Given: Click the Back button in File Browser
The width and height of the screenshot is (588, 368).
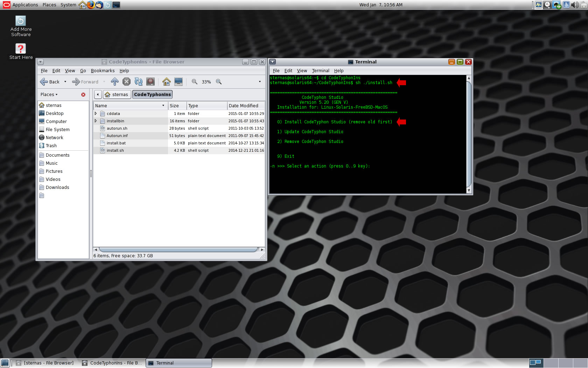Looking at the screenshot, I should [50, 82].
